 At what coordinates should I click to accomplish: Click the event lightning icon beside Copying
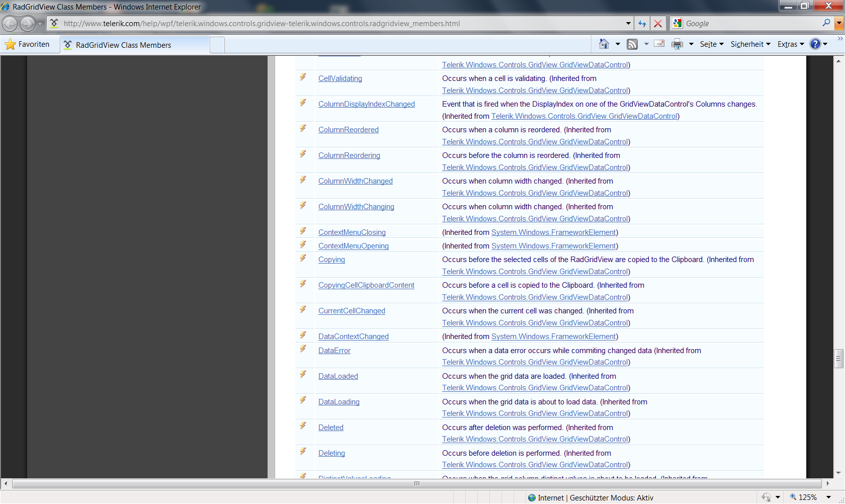pyautogui.click(x=303, y=258)
